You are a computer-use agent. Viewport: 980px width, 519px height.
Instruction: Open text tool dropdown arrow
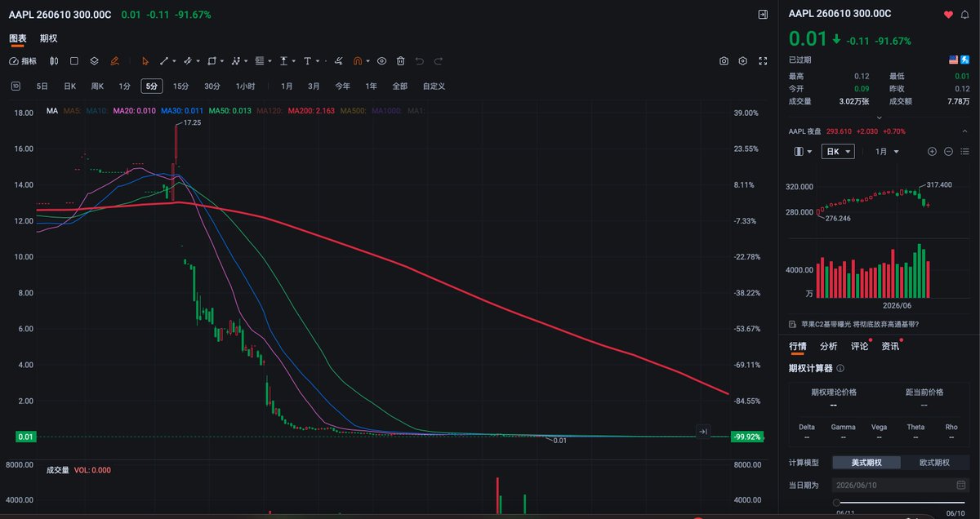coord(318,61)
